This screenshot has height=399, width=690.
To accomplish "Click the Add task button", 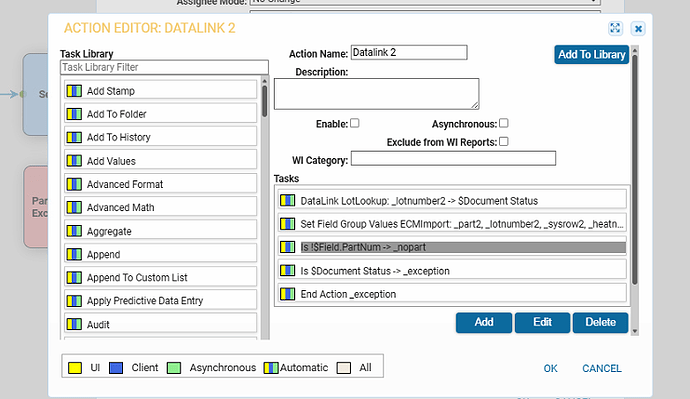I will pos(484,322).
